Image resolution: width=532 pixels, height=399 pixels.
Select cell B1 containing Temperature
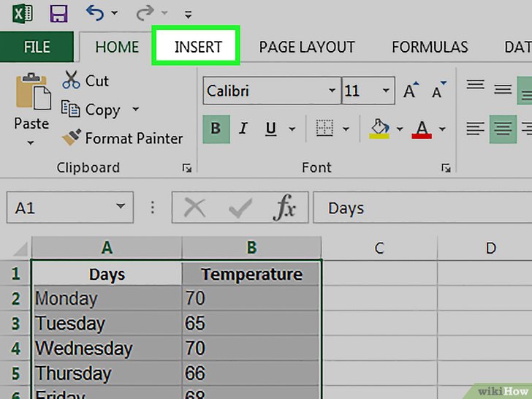[x=251, y=275]
